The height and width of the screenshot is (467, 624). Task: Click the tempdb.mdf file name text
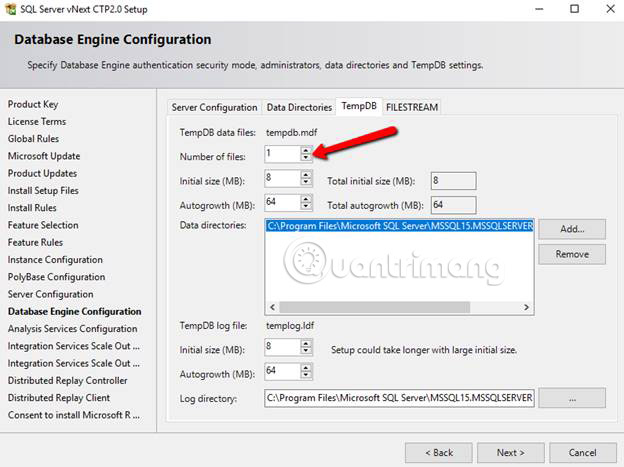291,132
